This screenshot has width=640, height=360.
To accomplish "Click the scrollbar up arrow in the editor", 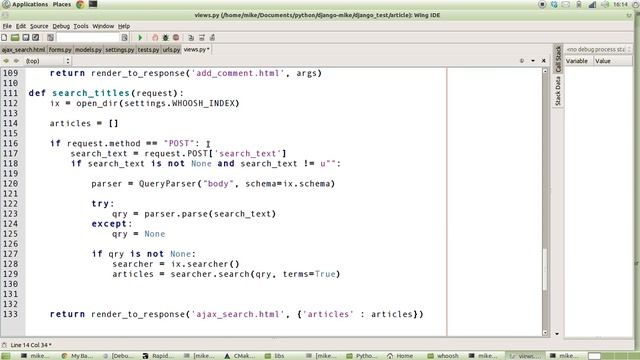I will 545,71.
